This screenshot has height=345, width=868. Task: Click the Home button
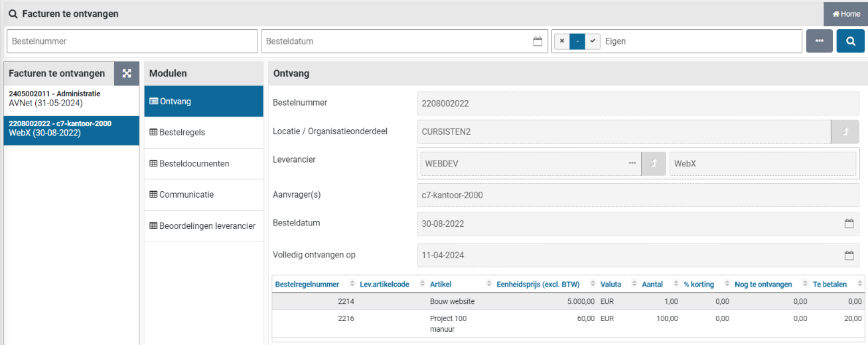[x=845, y=14]
